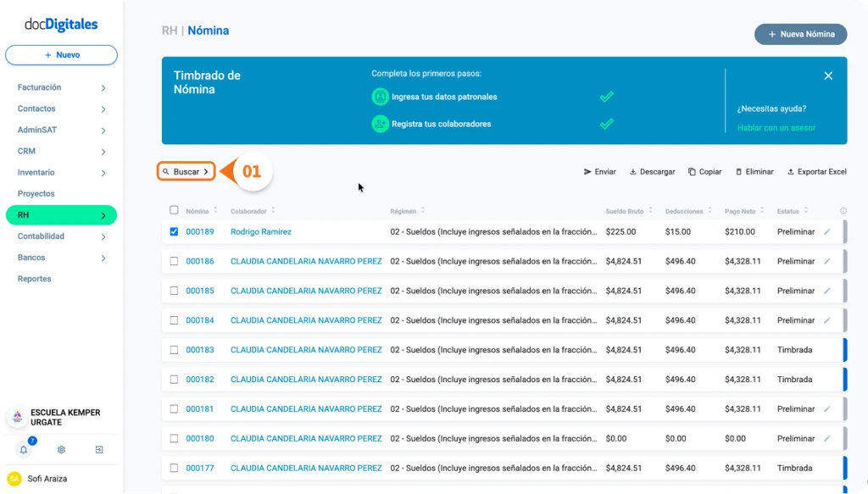Click the docDigitales logo
The height and width of the screenshot is (494, 868).
[x=61, y=25]
